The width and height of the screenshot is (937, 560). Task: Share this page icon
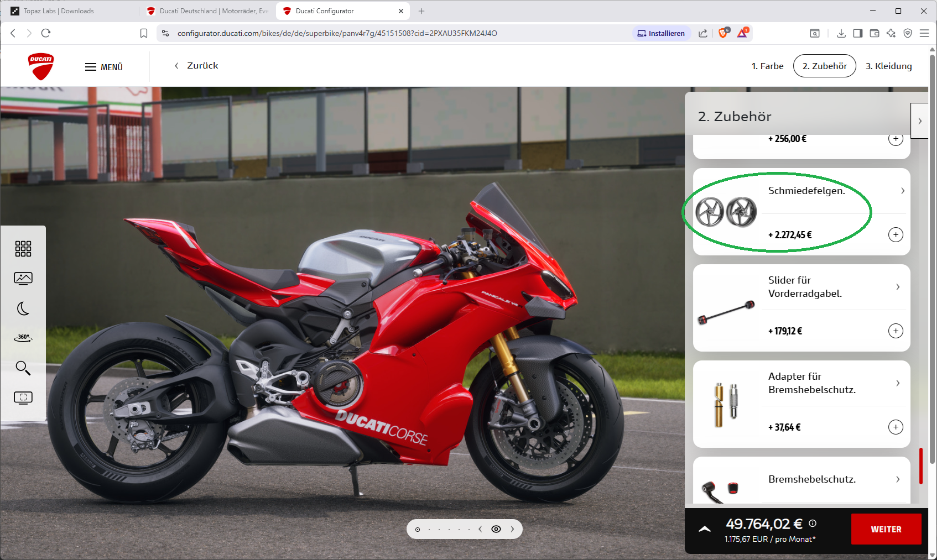pos(703,33)
